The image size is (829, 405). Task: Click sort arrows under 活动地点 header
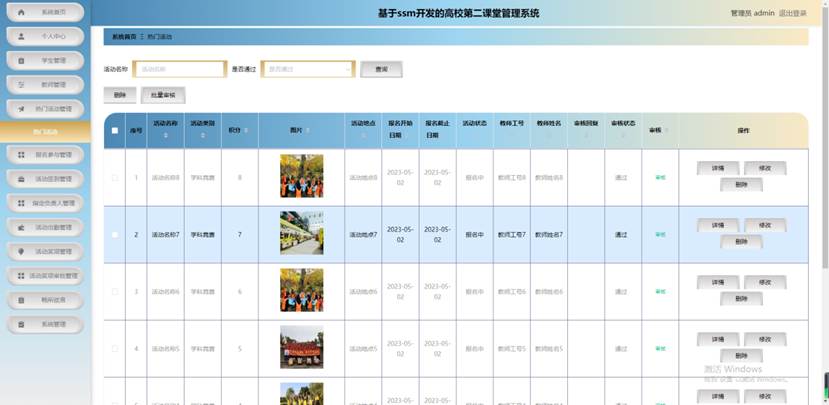click(363, 136)
